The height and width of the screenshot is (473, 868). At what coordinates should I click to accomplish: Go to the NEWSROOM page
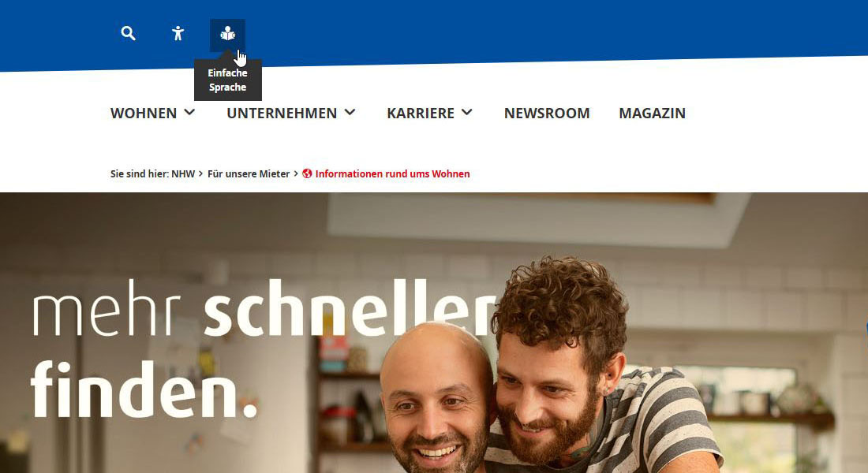(x=547, y=113)
